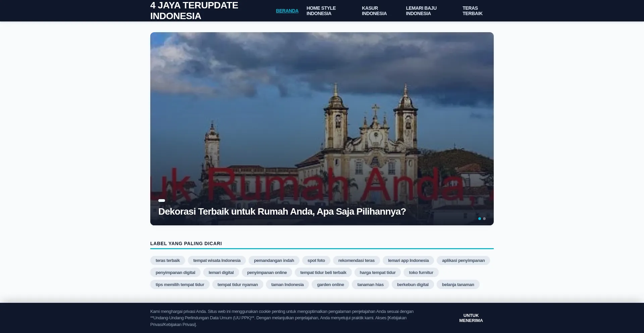Open the Lemari Baju Indonesia menu

[421, 11]
